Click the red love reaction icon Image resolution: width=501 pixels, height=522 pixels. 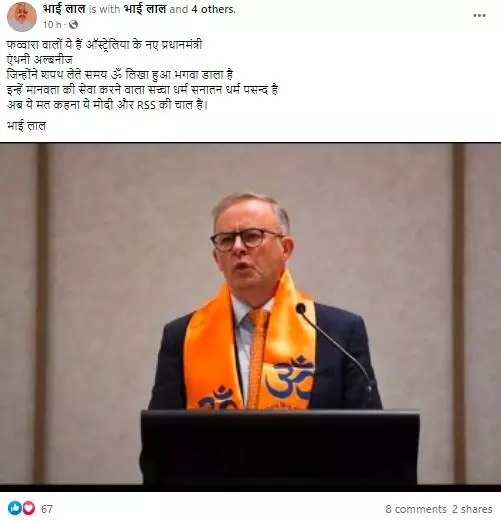(28, 508)
